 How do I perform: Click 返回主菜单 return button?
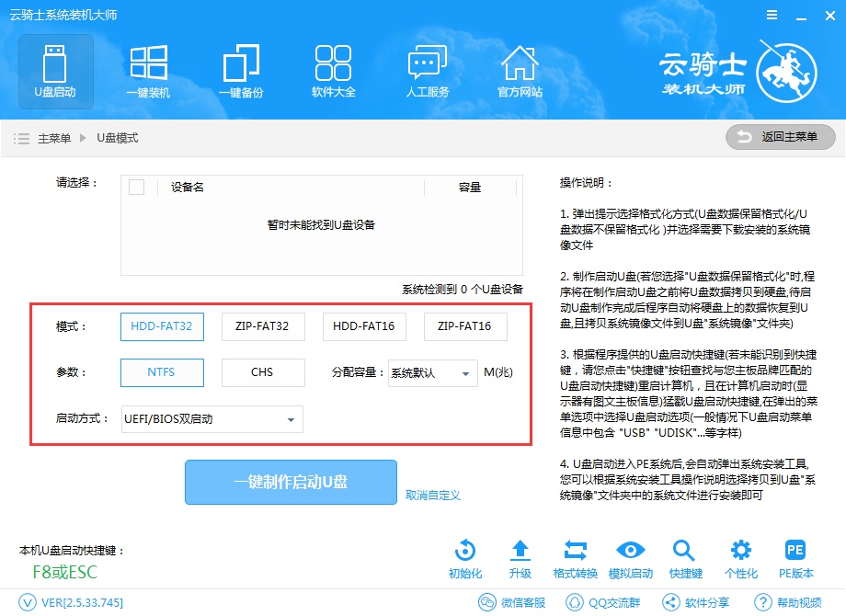pyautogui.click(x=780, y=137)
